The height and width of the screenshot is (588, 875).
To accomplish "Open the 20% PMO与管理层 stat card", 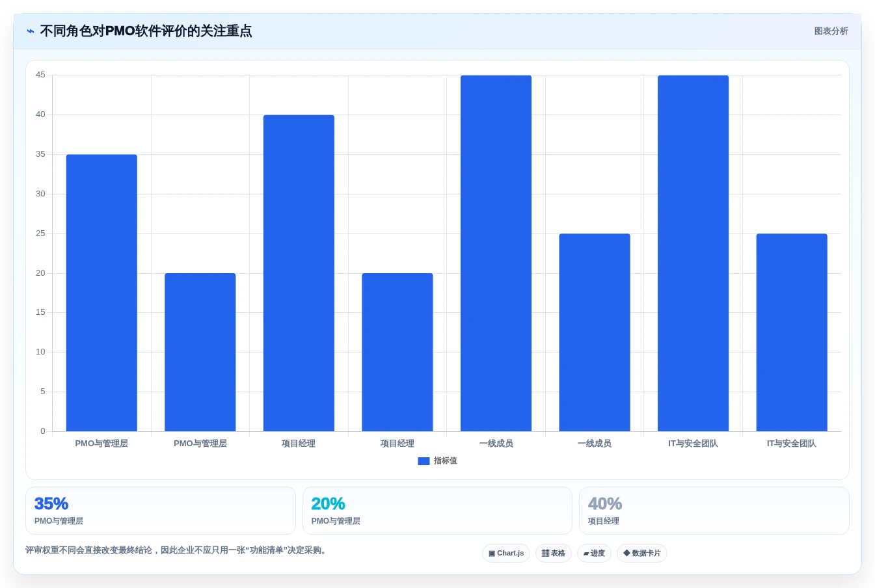I will pos(437,511).
